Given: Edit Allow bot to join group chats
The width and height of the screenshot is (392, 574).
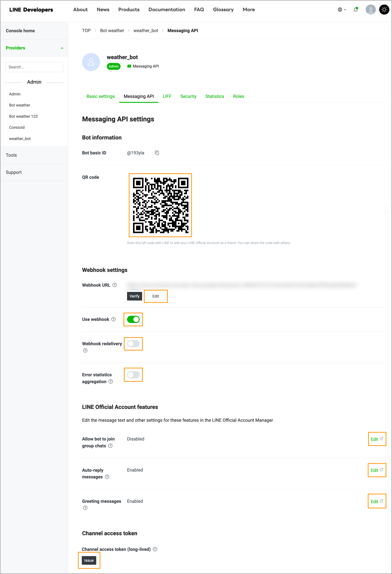Looking at the screenshot, I should pos(377,439).
